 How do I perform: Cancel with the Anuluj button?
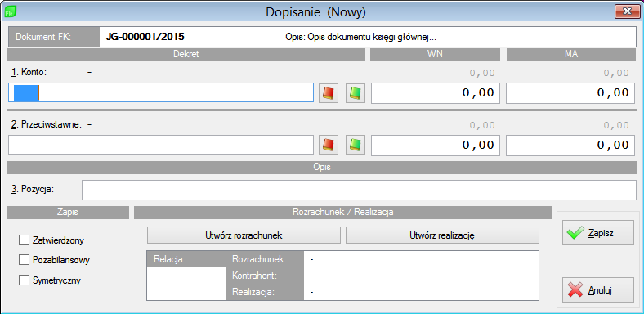pyautogui.click(x=598, y=290)
